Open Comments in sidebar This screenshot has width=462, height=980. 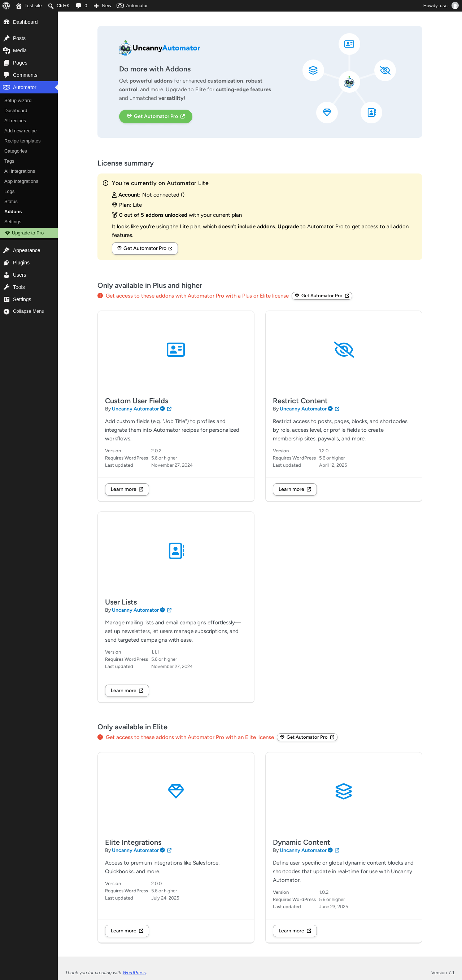coord(29,75)
